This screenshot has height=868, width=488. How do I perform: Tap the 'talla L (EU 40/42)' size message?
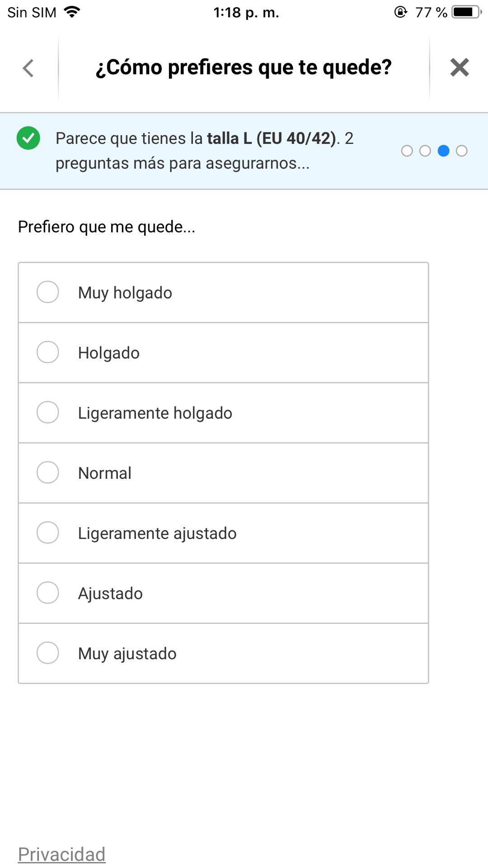tap(271, 138)
